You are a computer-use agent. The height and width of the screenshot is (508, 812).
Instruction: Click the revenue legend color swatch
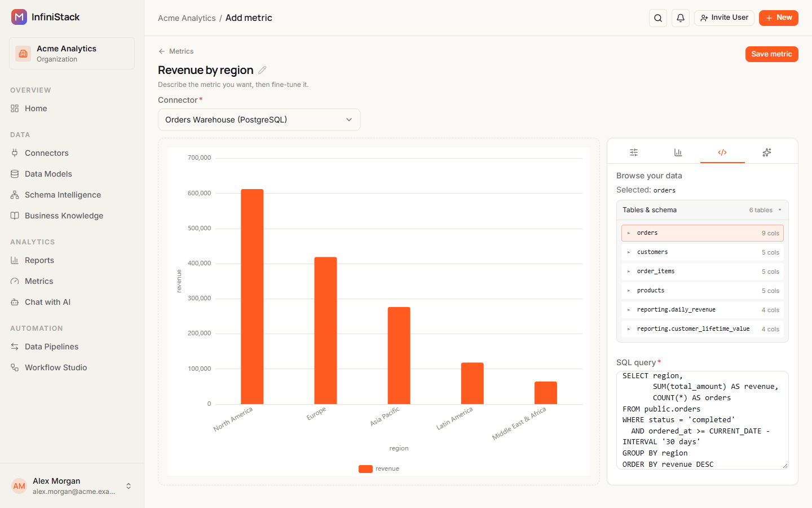(365, 468)
